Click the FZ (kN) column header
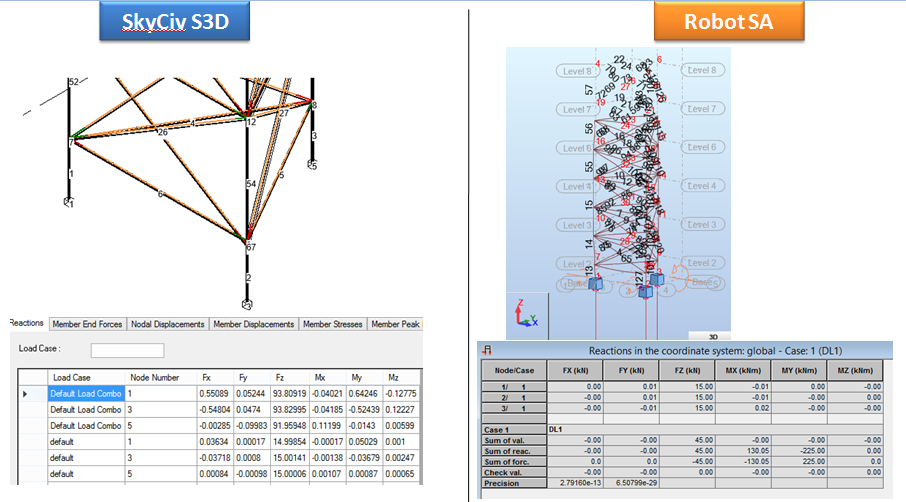 [687, 371]
